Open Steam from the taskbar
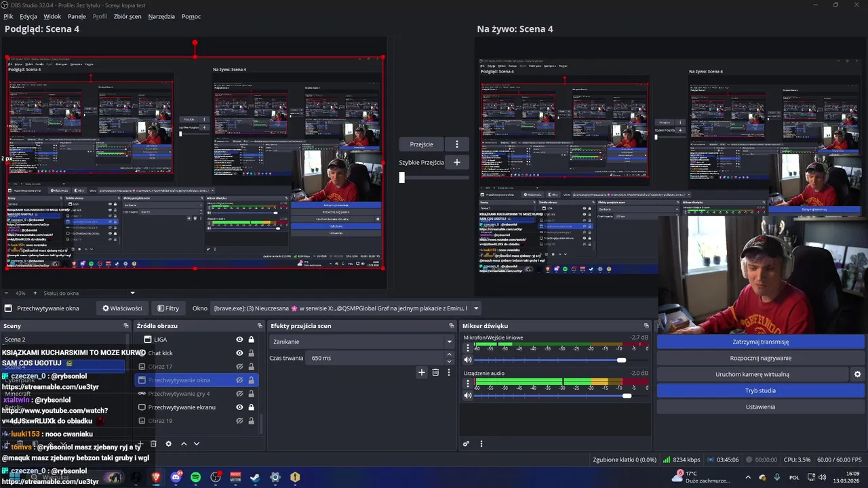 255,477
